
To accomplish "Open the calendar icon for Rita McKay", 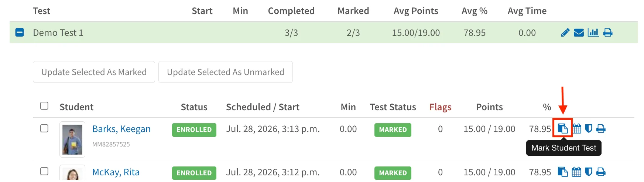I will tap(576, 172).
